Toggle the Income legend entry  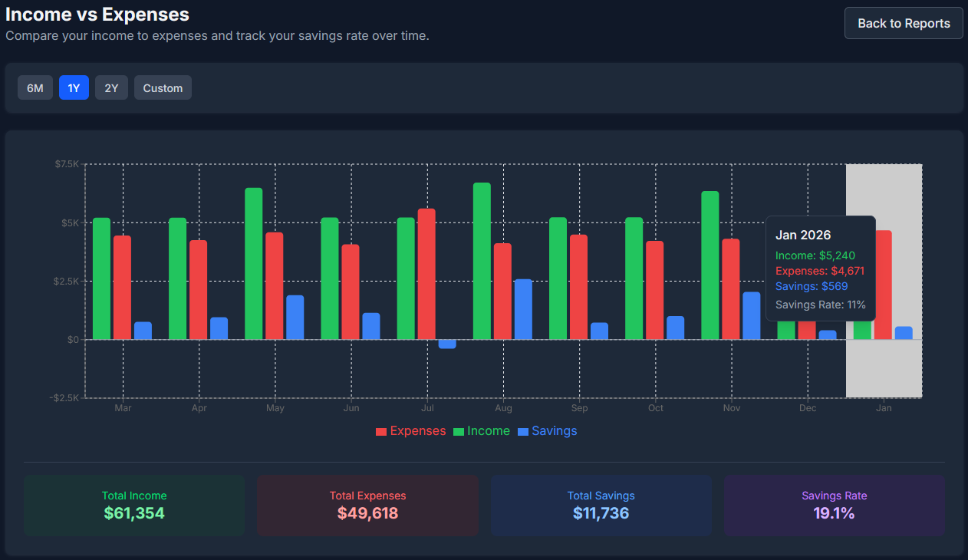[x=482, y=431]
